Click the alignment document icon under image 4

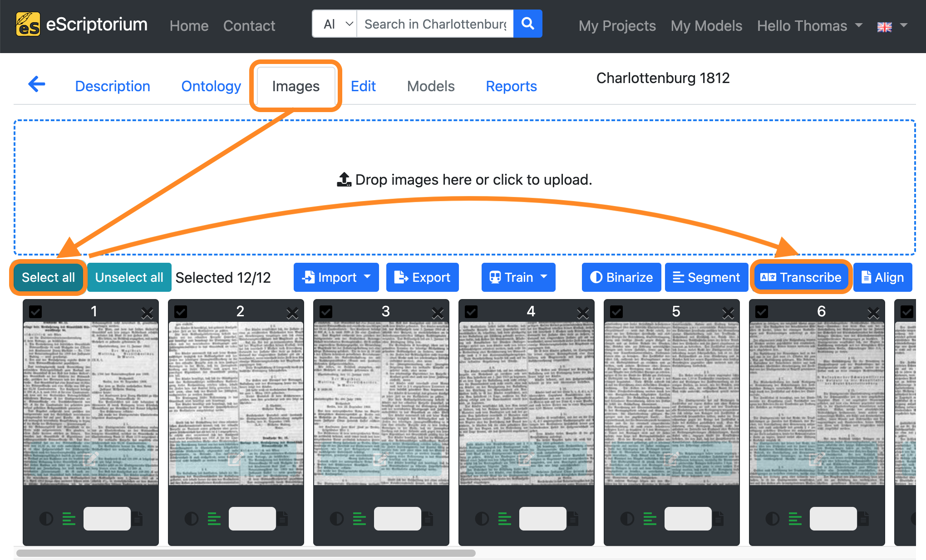click(573, 518)
